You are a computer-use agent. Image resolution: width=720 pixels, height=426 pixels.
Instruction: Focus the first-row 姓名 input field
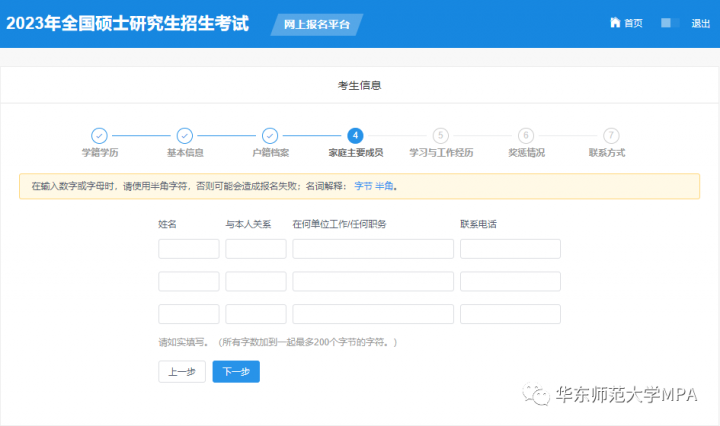pyautogui.click(x=189, y=249)
